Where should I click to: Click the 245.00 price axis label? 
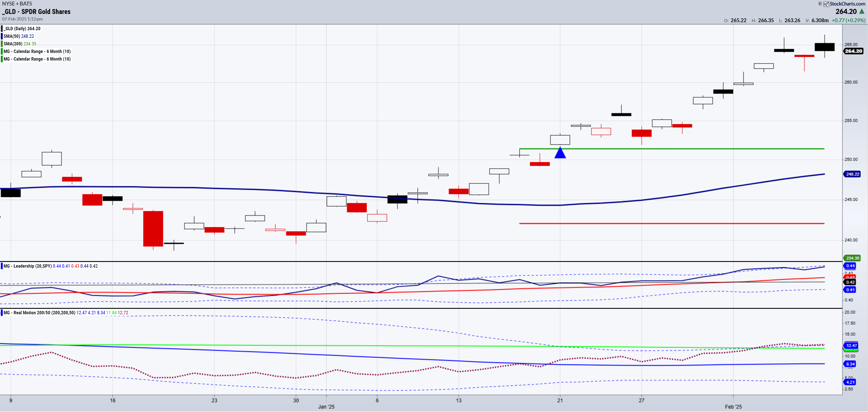click(x=851, y=200)
